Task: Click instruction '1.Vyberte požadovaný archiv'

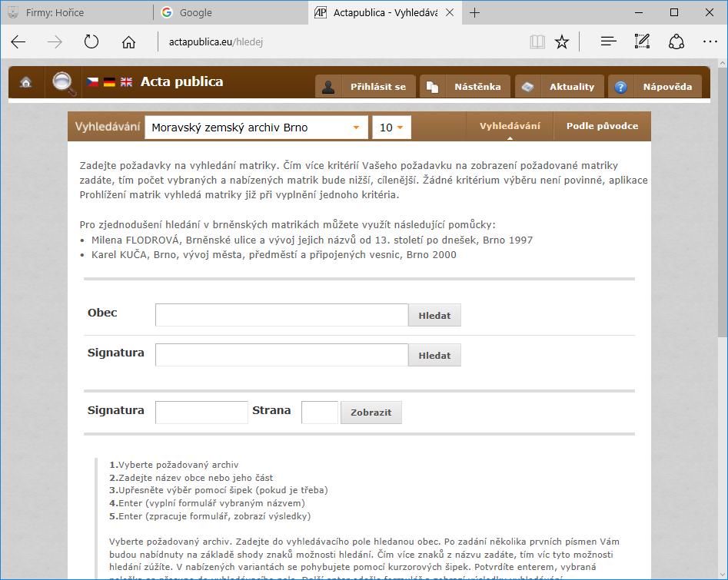Action: coord(174,465)
